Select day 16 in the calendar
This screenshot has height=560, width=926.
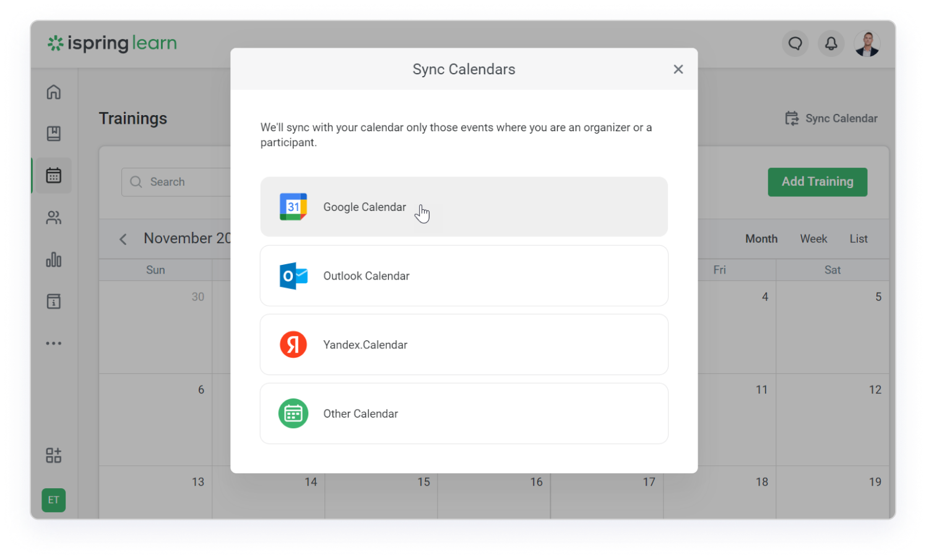tap(536, 482)
